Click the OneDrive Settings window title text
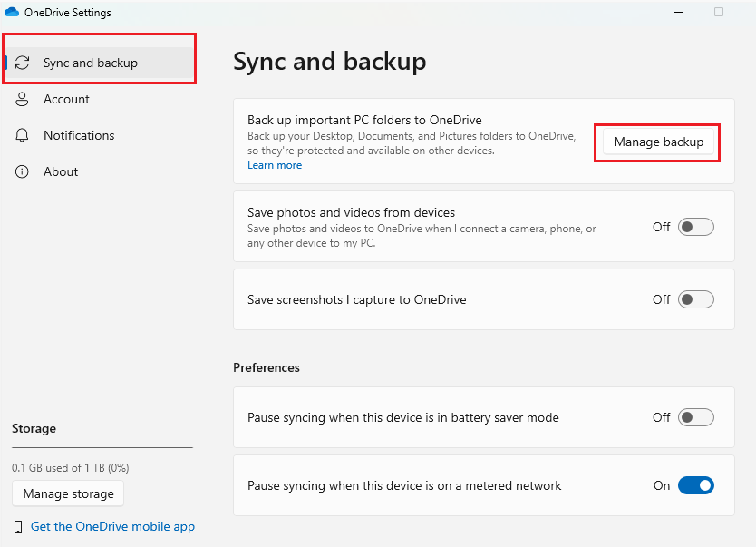 coord(67,13)
